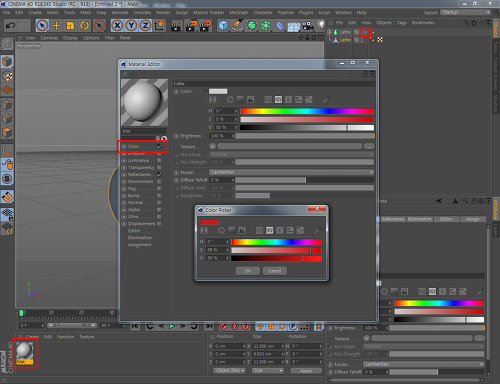Click the eyedropper in the Material Editor
This screenshot has height=384, width=500.
[x=325, y=99]
